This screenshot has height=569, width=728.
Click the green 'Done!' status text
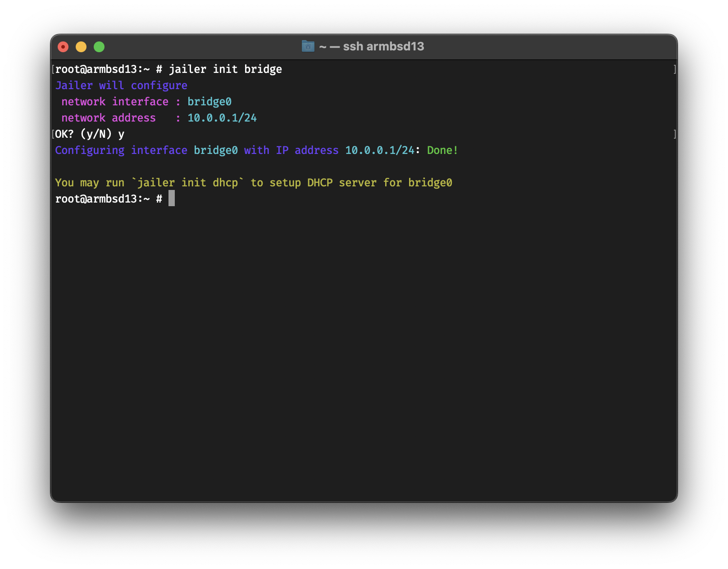click(442, 150)
